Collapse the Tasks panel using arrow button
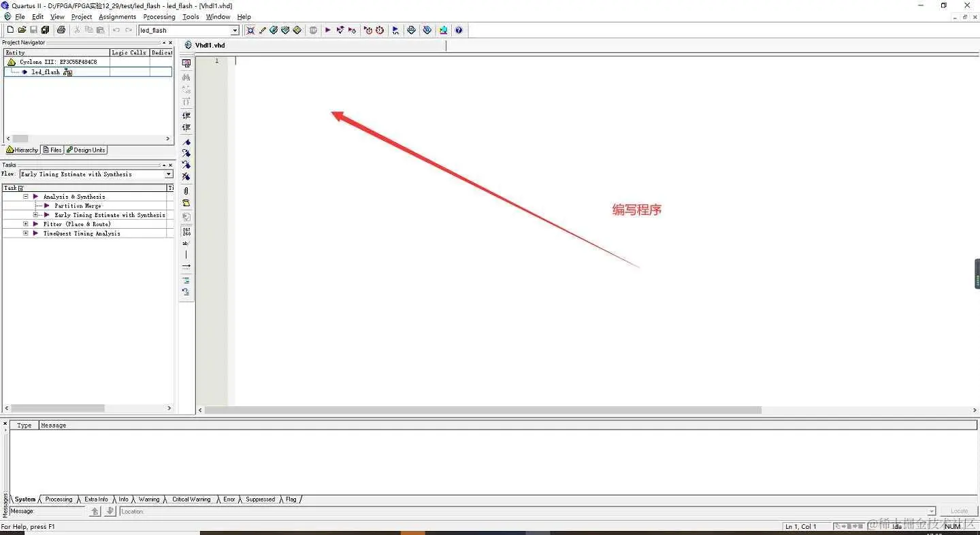Viewport: 980px width, 535px height. click(x=163, y=165)
